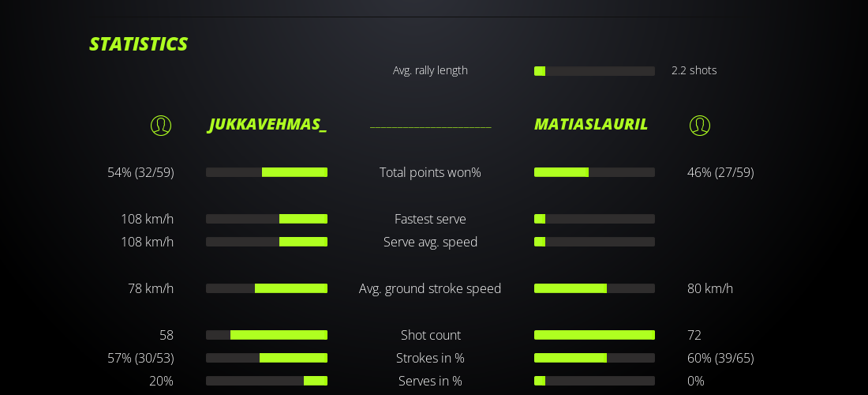Click Jukkavehmas_ Total points won bar
The image size is (868, 395).
coord(267,172)
